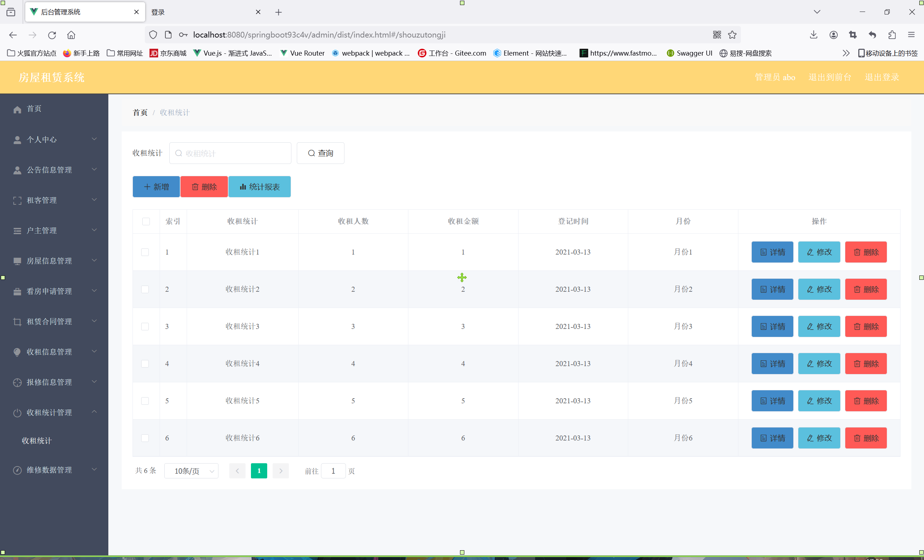Check the checkbox for row 收租统计1
Screen dimensions: 924x560
pos(145,252)
